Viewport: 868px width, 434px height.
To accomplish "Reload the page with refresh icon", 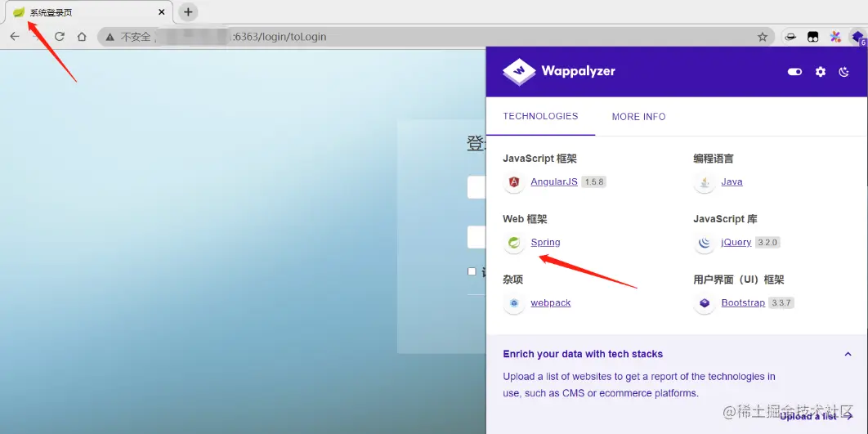I will tap(59, 37).
